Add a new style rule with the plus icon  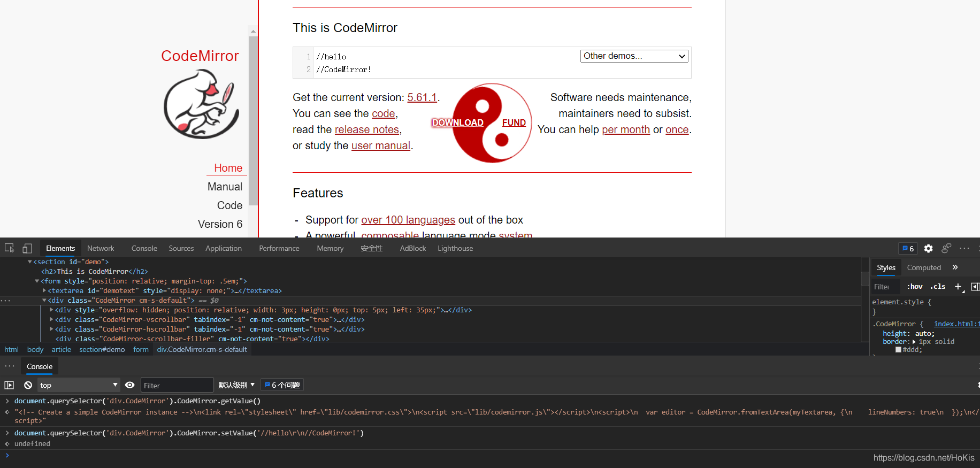point(958,287)
